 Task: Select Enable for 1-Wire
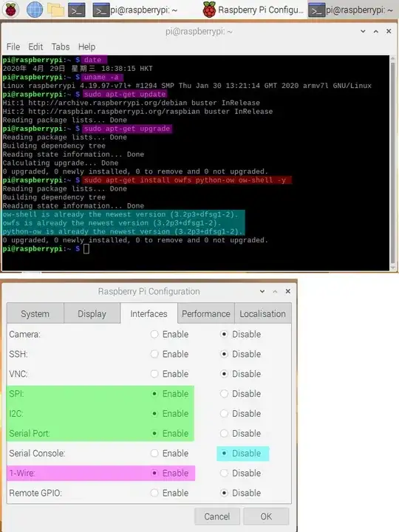169,473
